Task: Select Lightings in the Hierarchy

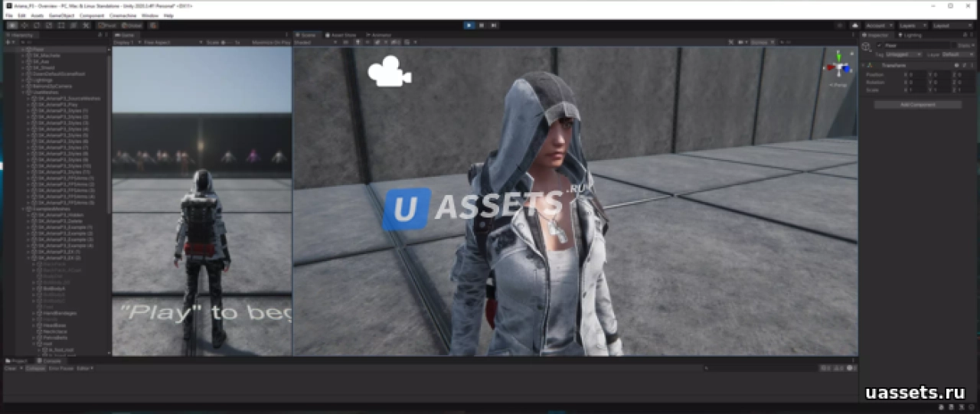Action: click(42, 80)
